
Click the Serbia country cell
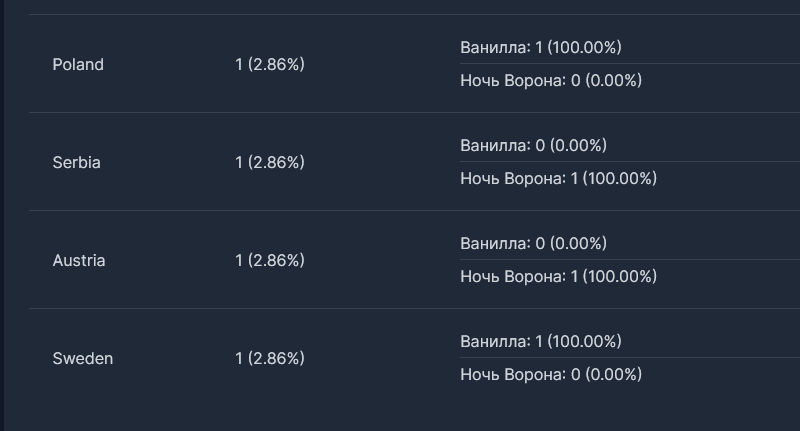[x=76, y=163]
